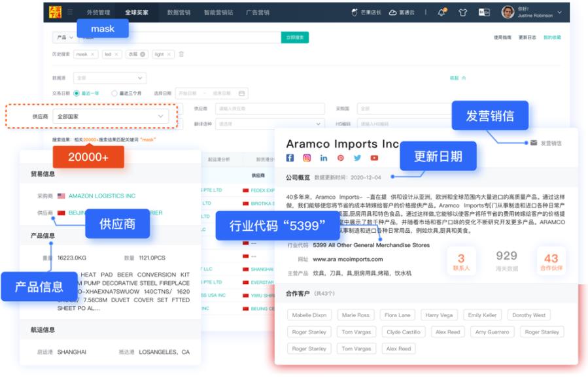
Task: Select partner tag Harry Vega
Action: pyautogui.click(x=439, y=315)
